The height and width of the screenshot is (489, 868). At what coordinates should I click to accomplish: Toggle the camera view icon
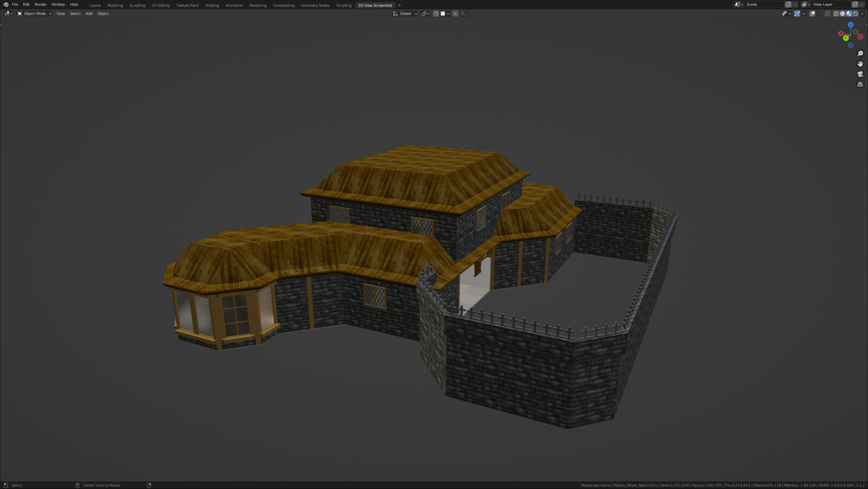pos(860,74)
